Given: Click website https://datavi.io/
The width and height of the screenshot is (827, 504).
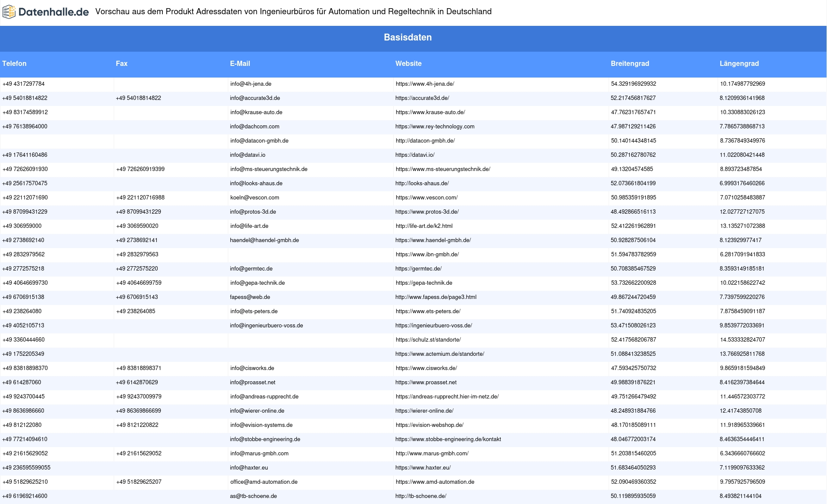Looking at the screenshot, I should point(415,155).
